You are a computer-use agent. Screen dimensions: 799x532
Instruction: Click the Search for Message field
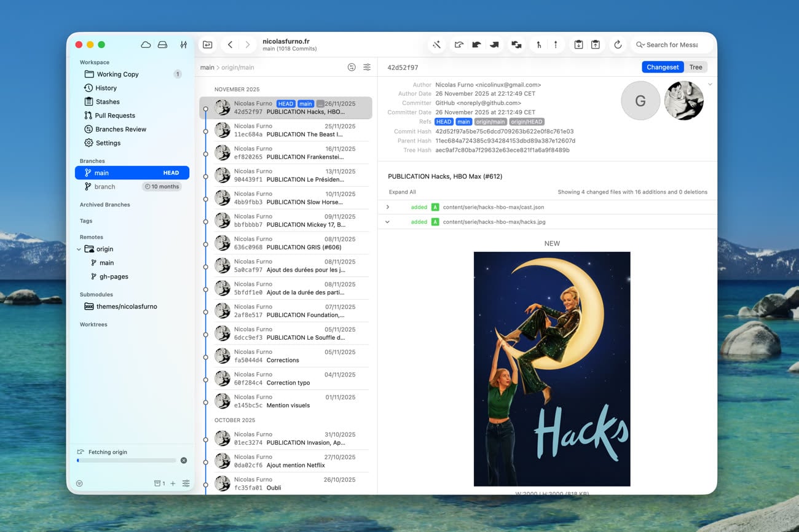(x=672, y=45)
